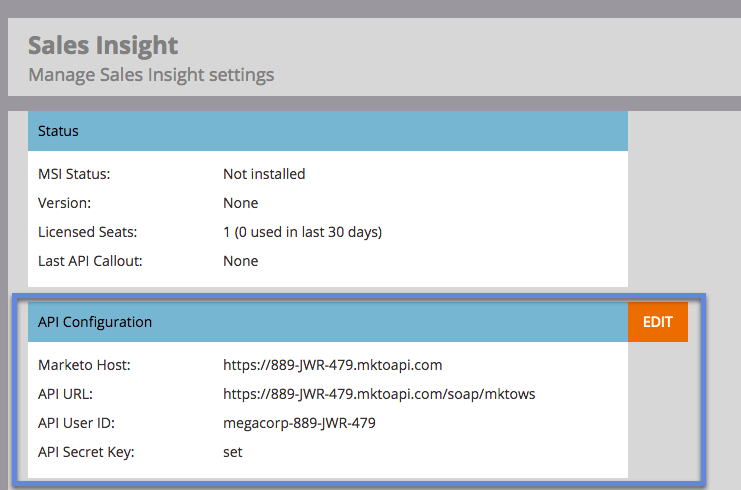This screenshot has width=741, height=490.
Task: Select the Marketo Host URL value
Action: 333,365
